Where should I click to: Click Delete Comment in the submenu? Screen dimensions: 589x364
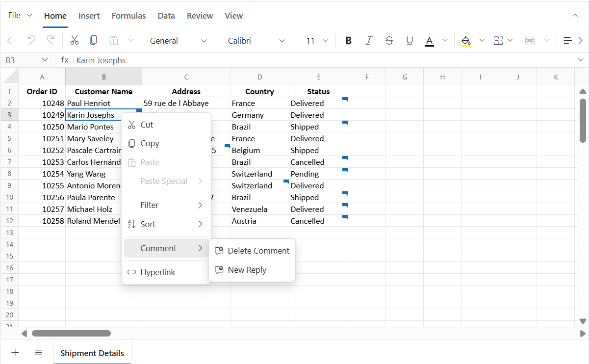pos(252,251)
